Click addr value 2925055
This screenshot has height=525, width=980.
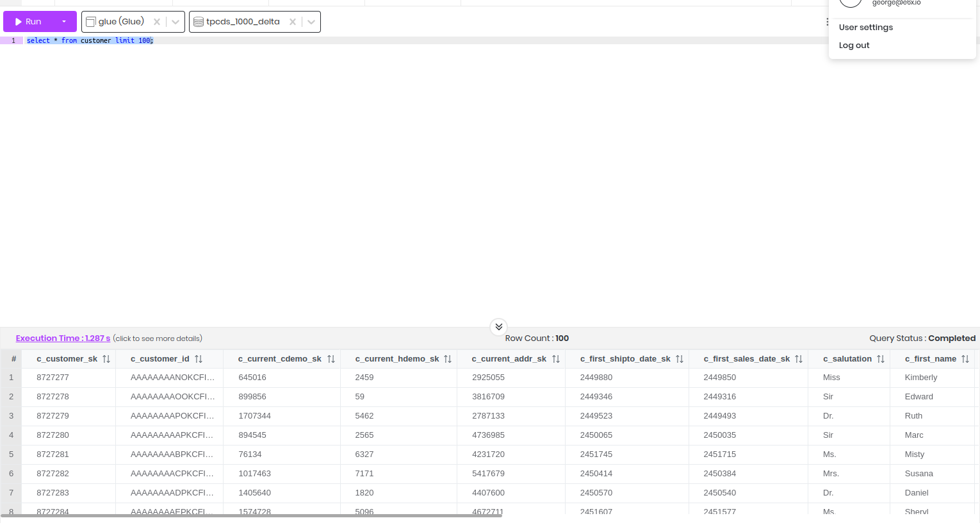[x=488, y=378]
